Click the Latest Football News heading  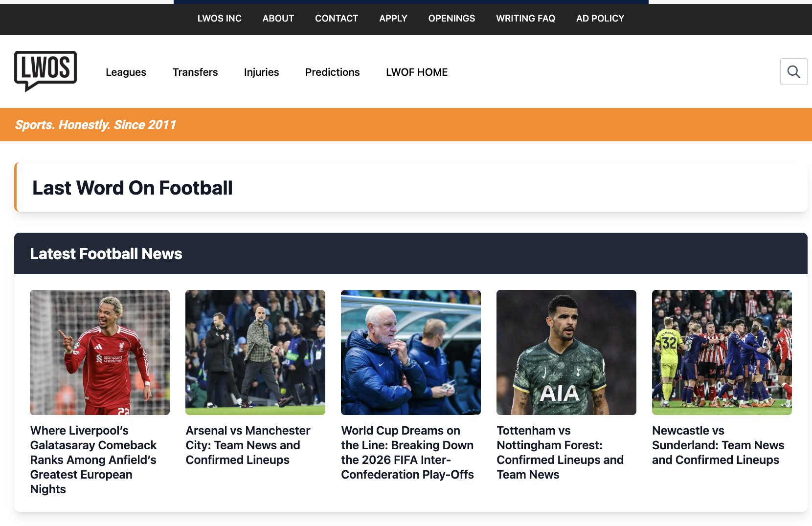106,254
